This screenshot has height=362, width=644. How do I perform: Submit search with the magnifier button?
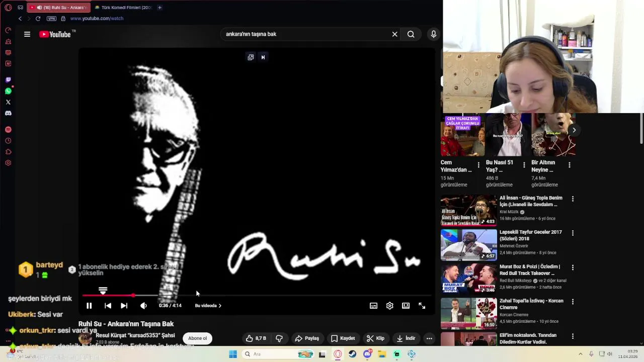(411, 34)
